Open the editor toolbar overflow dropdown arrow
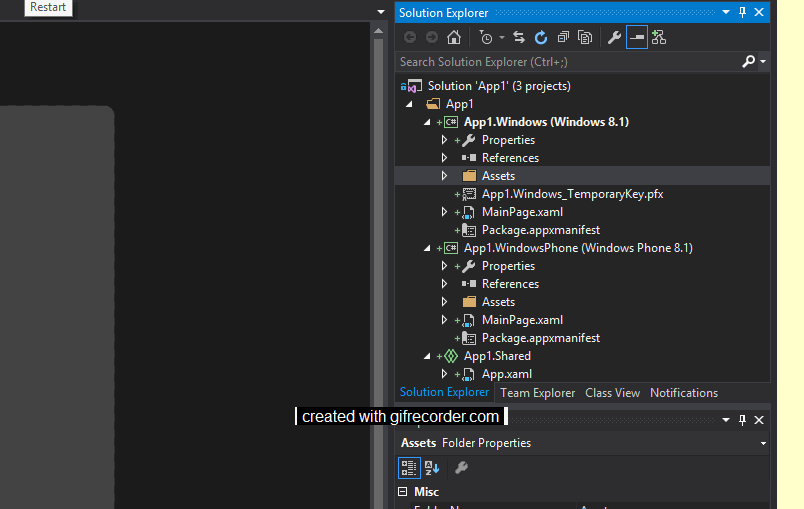This screenshot has height=509, width=804. [x=380, y=12]
